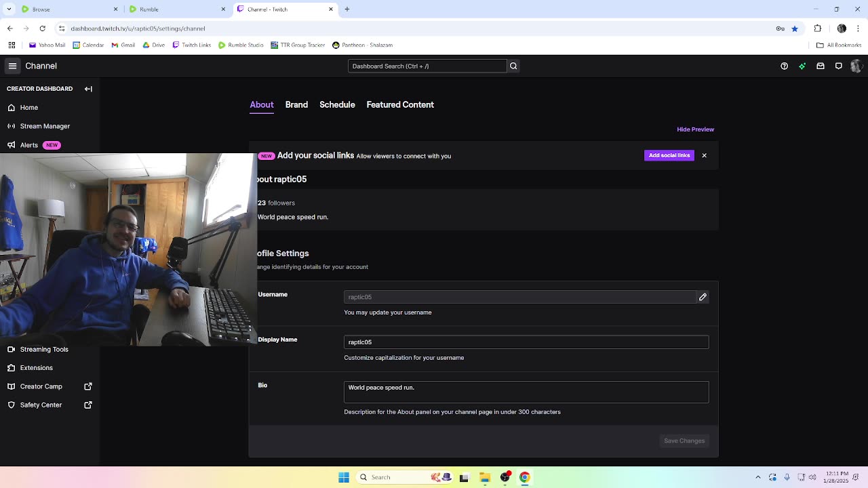Open the Twitch Links bookmark

191,45
